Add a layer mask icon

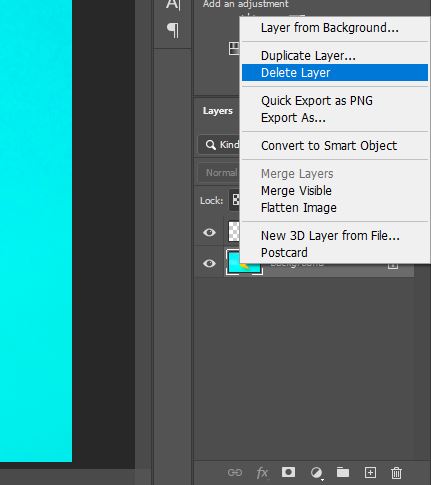tap(288, 472)
